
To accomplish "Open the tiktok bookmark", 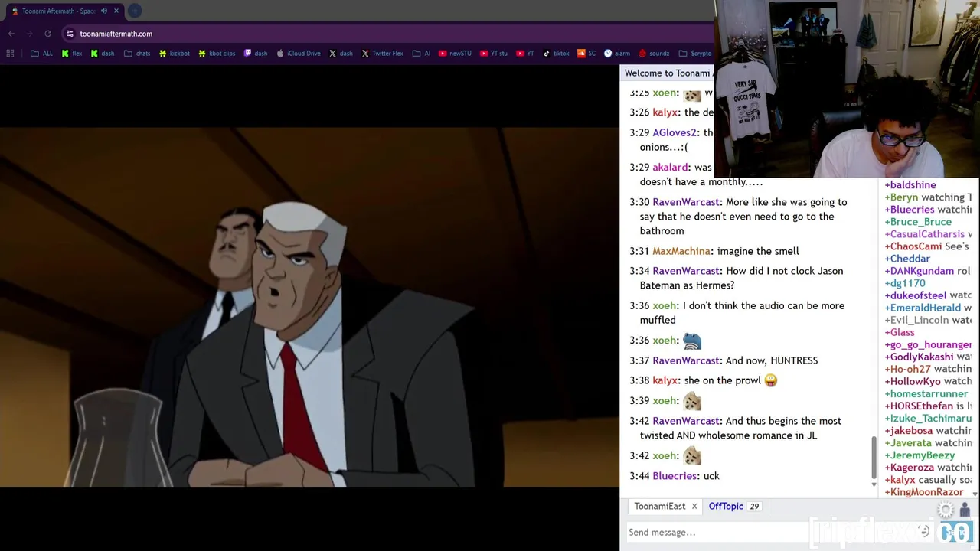I will [556, 54].
